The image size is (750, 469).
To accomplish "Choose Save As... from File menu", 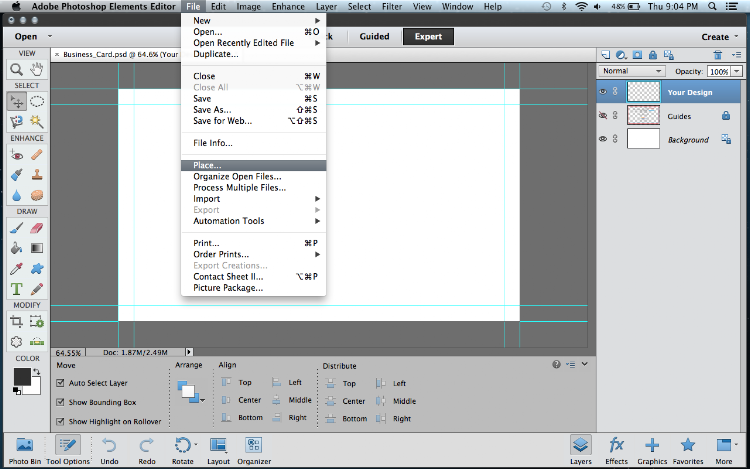I will click(x=254, y=110).
